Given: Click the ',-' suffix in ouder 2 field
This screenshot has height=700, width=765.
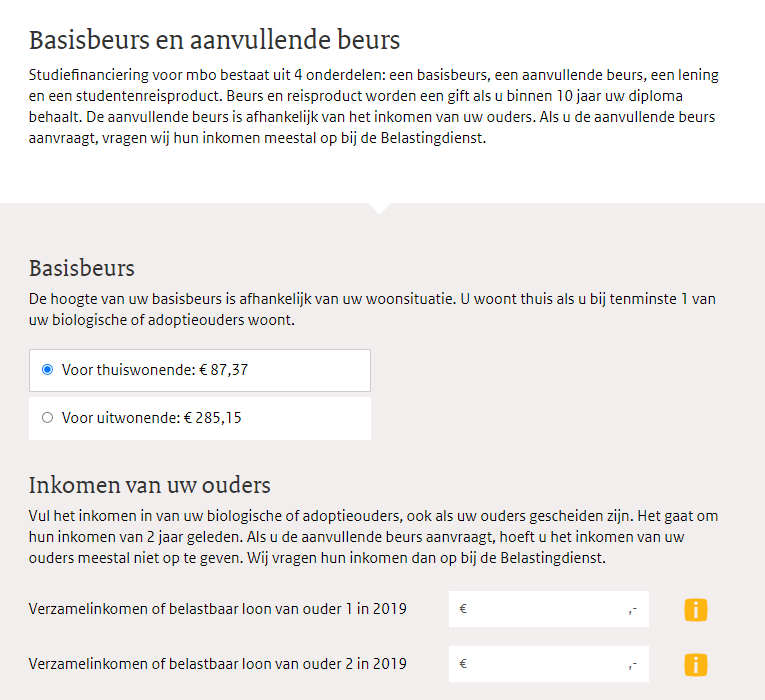Looking at the screenshot, I should pyautogui.click(x=633, y=664).
